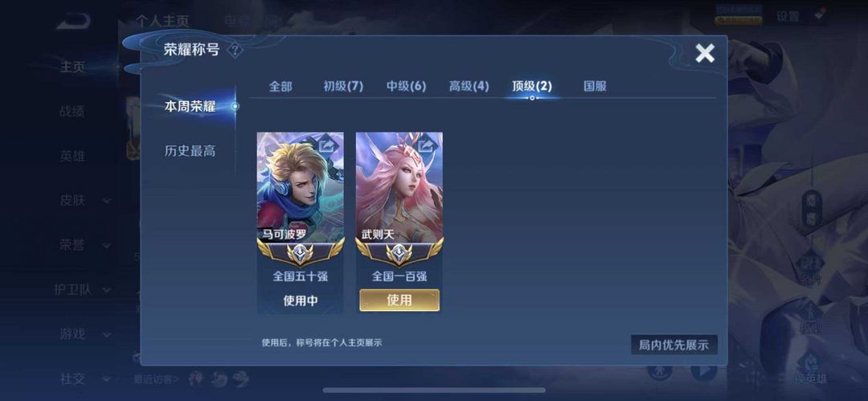Click the 全国一百强 badge emblem
The width and height of the screenshot is (868, 401).
pyautogui.click(x=399, y=252)
